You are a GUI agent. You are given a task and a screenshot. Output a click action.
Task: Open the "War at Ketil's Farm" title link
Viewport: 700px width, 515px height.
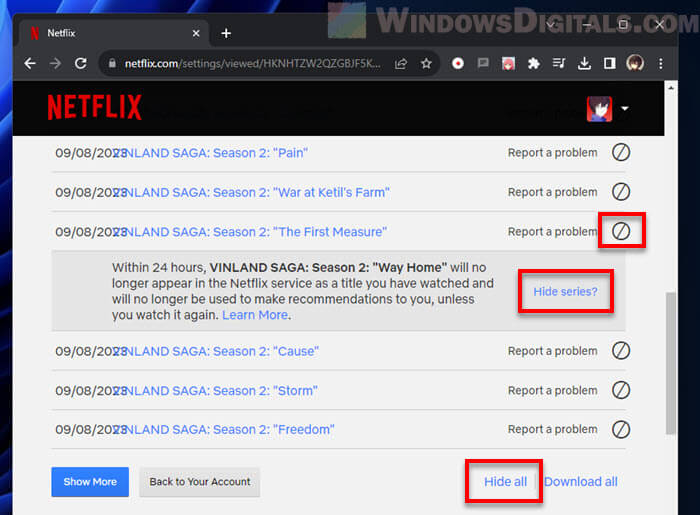point(251,192)
